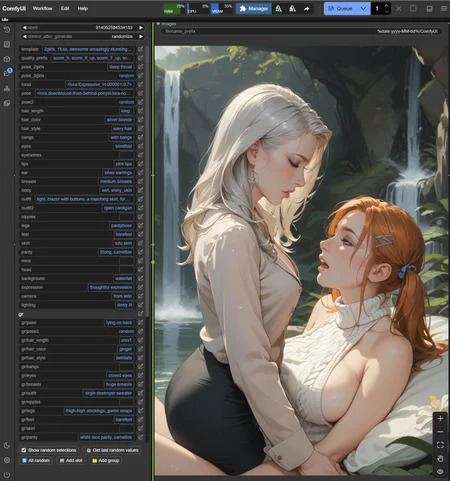Open the node map sidebar icon

[x=7, y=88]
